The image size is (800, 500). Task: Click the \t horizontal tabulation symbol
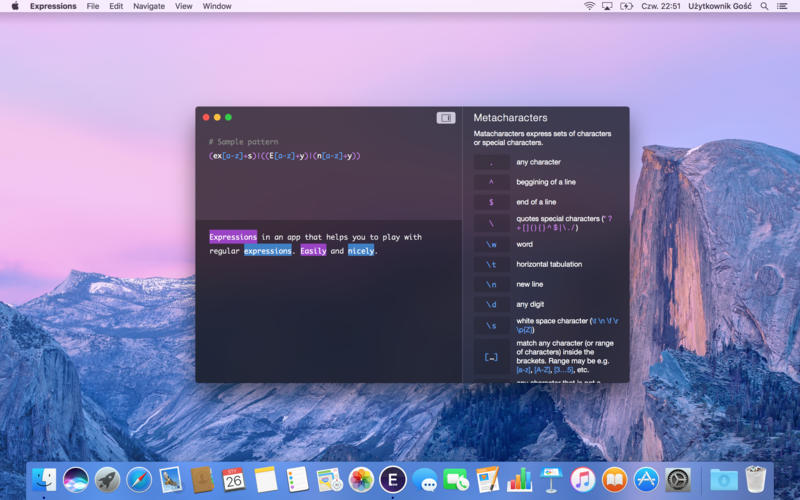pos(491,264)
